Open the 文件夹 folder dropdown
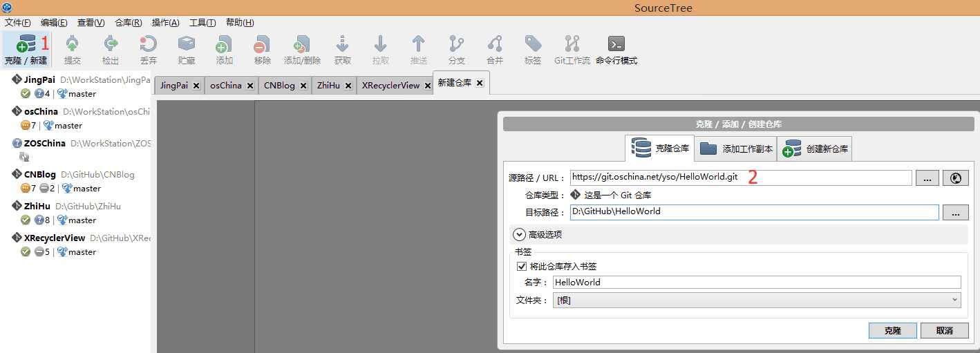The width and height of the screenshot is (980, 353). pos(757,300)
